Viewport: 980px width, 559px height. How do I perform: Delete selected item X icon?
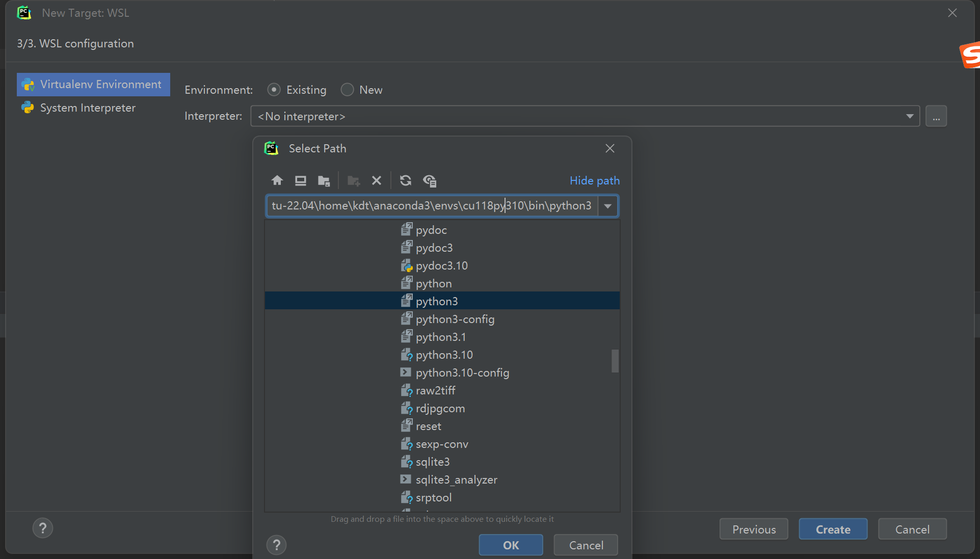pyautogui.click(x=377, y=180)
